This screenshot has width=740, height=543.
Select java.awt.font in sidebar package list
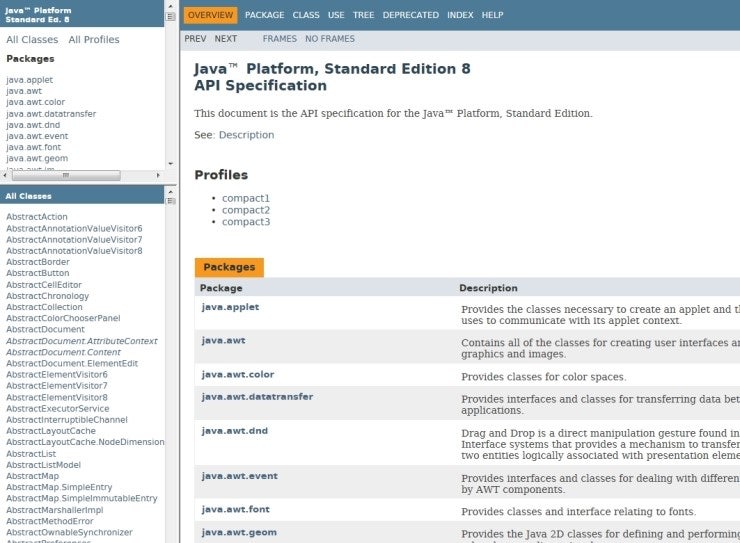tap(34, 147)
